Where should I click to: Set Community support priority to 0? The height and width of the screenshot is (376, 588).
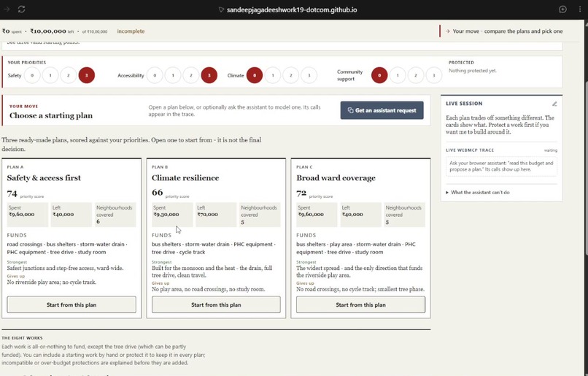click(379, 75)
